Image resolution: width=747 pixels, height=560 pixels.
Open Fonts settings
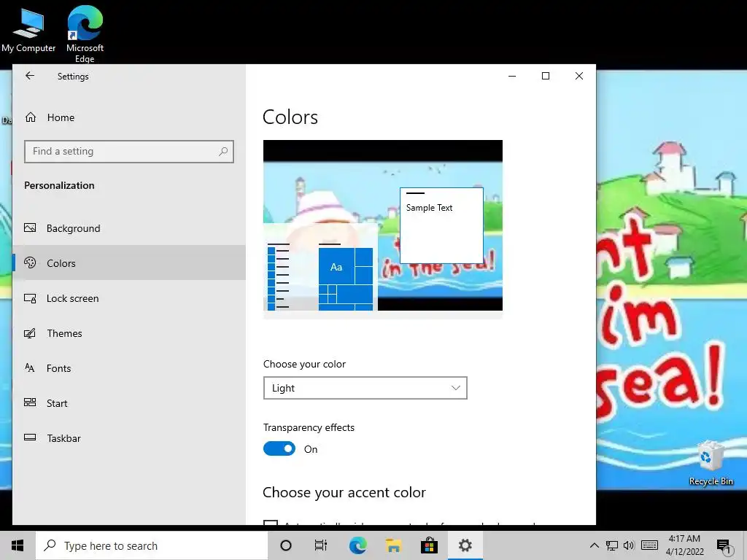(x=128, y=368)
